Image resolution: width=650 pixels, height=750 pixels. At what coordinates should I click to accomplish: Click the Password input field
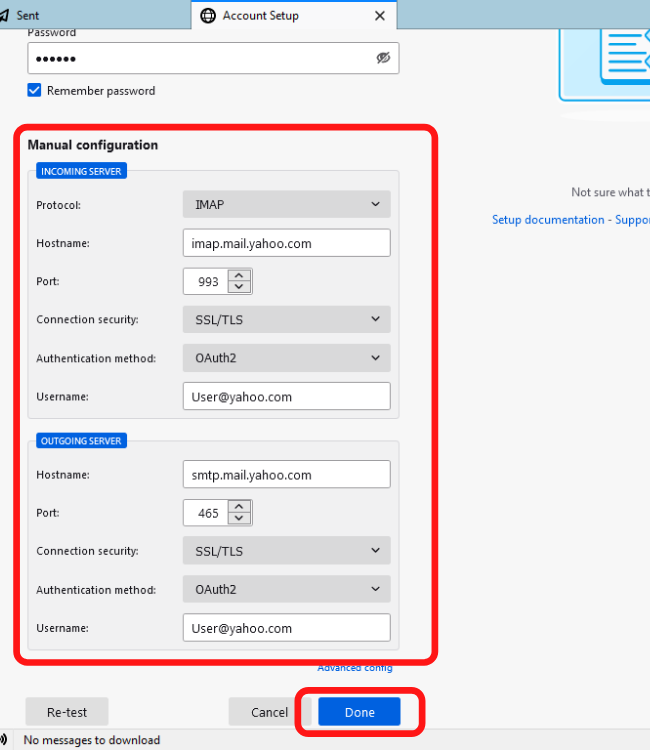click(213, 58)
